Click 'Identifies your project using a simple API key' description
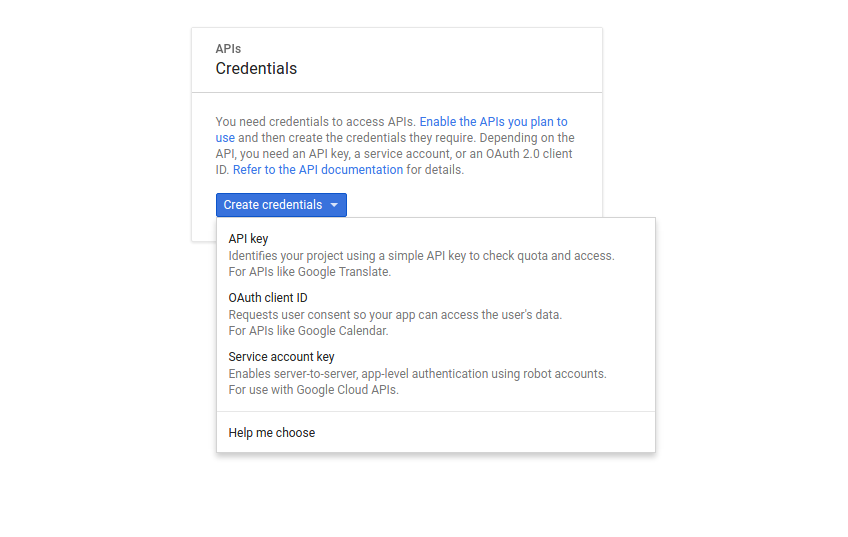Viewport: 848px width, 537px height. click(421, 256)
